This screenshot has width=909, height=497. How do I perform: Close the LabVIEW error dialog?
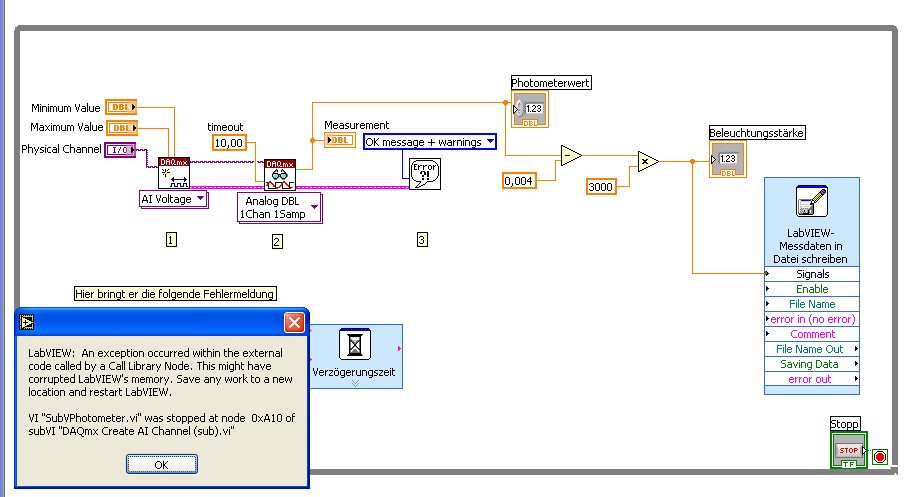pos(294,322)
